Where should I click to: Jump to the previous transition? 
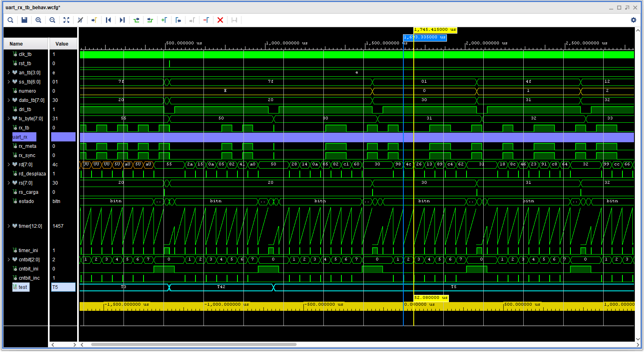(136, 20)
